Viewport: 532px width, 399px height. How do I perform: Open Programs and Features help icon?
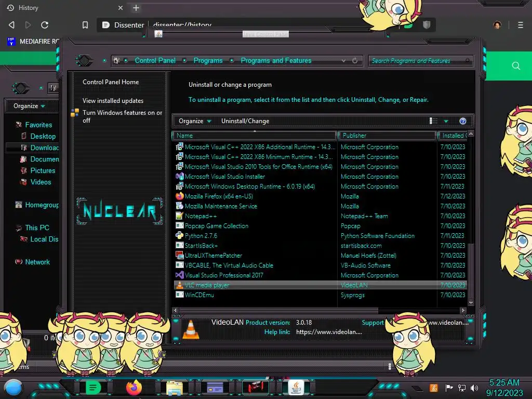point(463,121)
